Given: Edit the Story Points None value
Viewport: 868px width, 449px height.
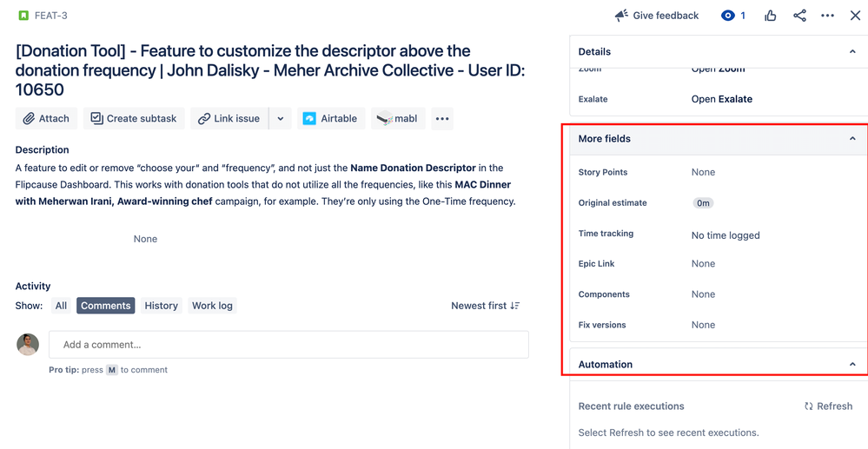Looking at the screenshot, I should pyautogui.click(x=703, y=172).
